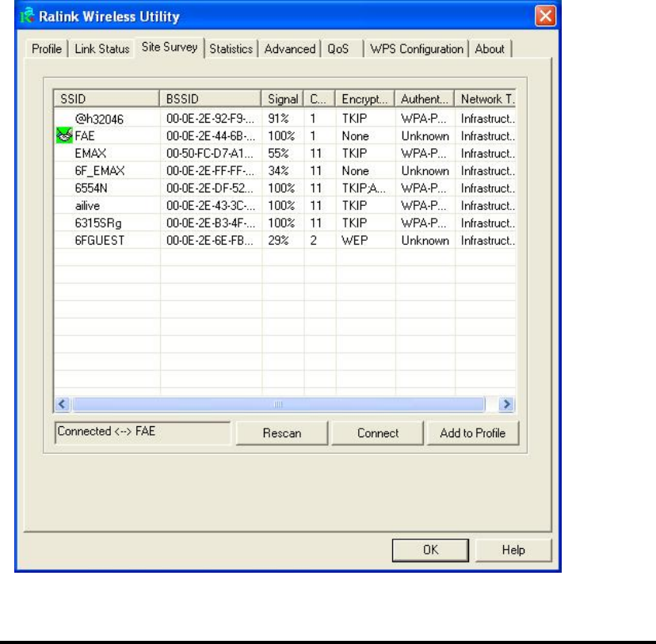Open the Advanced tab

click(x=289, y=49)
